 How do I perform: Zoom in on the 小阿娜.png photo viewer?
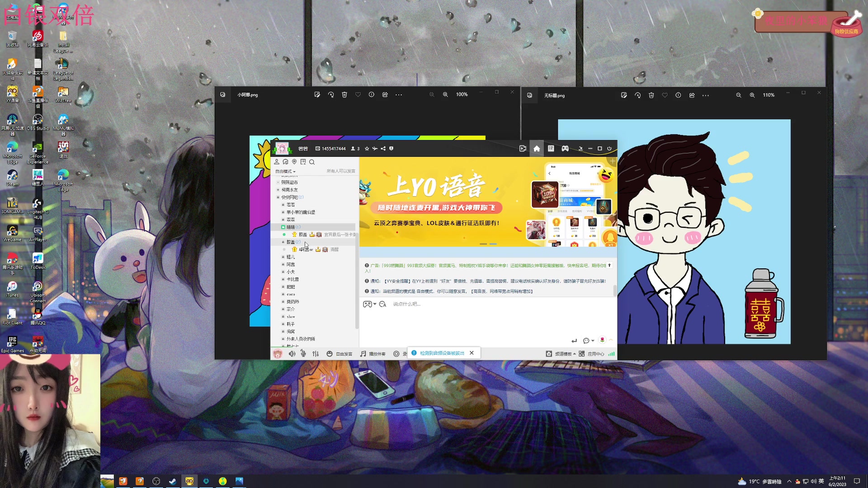(445, 94)
